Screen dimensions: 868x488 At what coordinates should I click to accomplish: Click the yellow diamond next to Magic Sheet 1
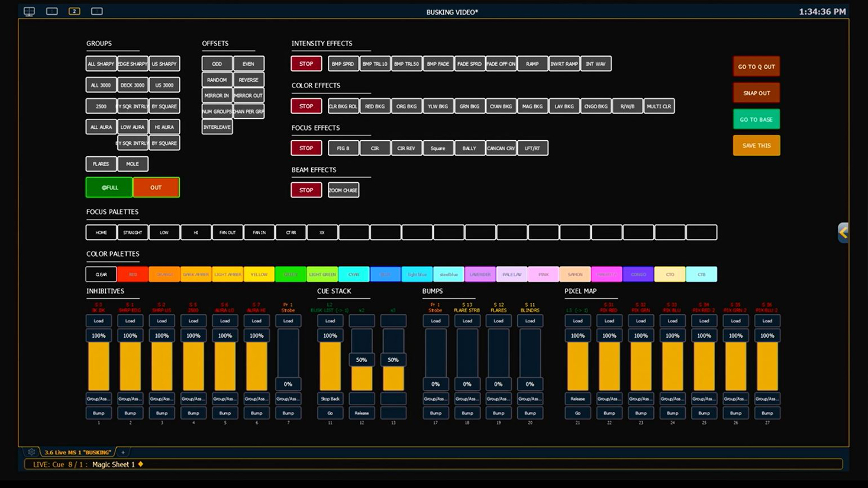(x=141, y=464)
